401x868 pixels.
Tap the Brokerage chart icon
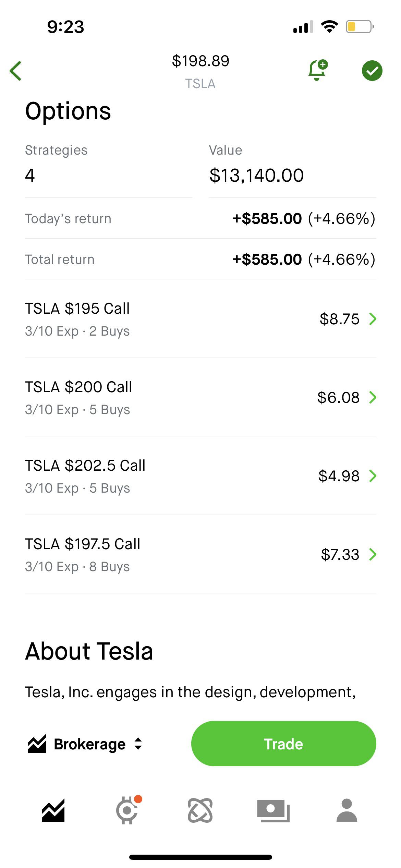coord(37,744)
